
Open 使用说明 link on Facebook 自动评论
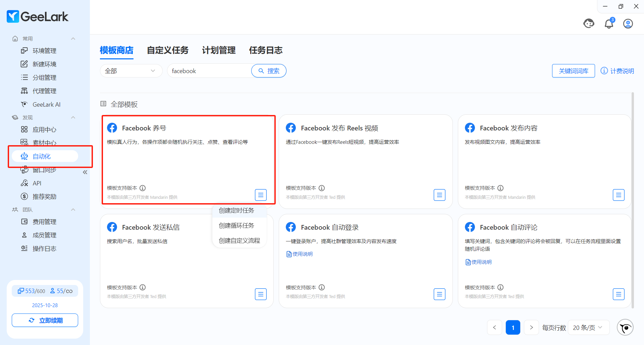pos(478,262)
